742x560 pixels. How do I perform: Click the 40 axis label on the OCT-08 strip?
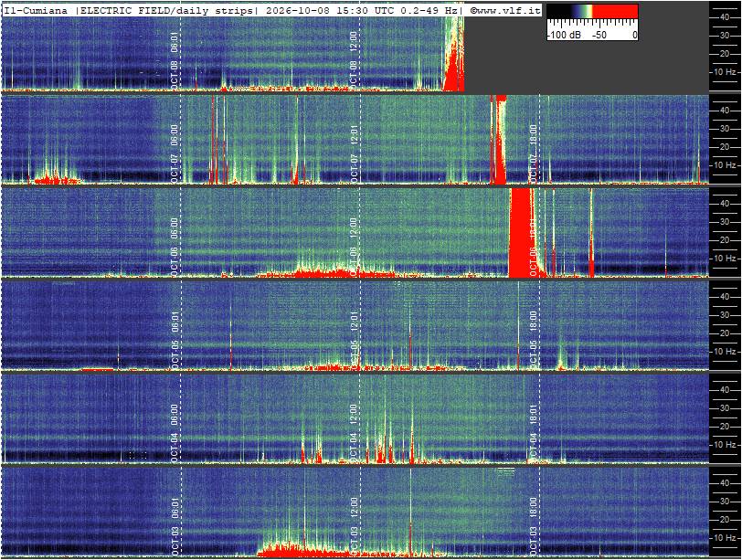725,17
